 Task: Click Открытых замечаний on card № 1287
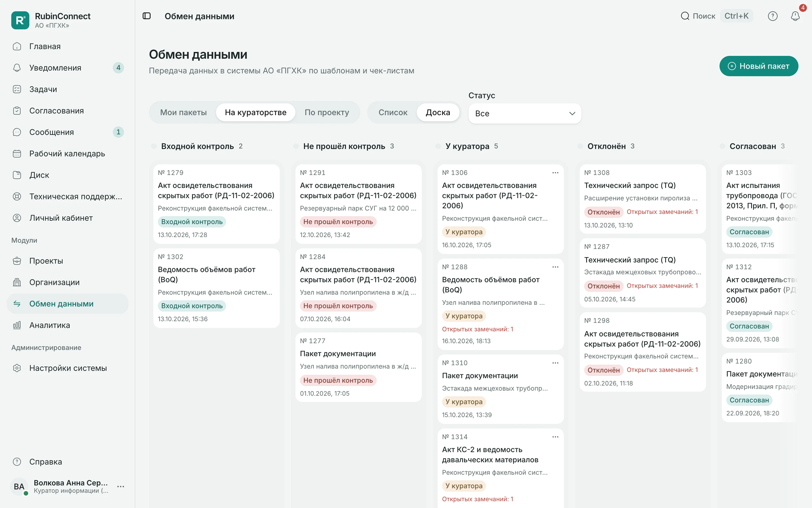click(x=662, y=286)
